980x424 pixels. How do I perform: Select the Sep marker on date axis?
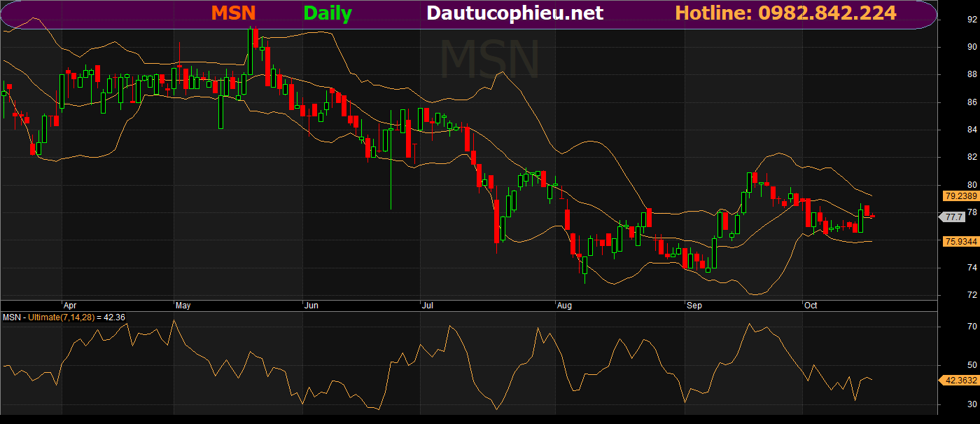(x=694, y=306)
